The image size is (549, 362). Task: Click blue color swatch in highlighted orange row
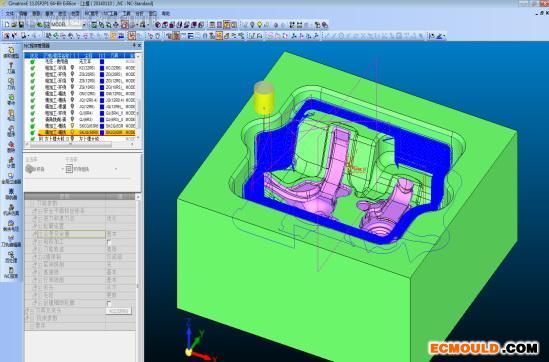tap(102, 133)
